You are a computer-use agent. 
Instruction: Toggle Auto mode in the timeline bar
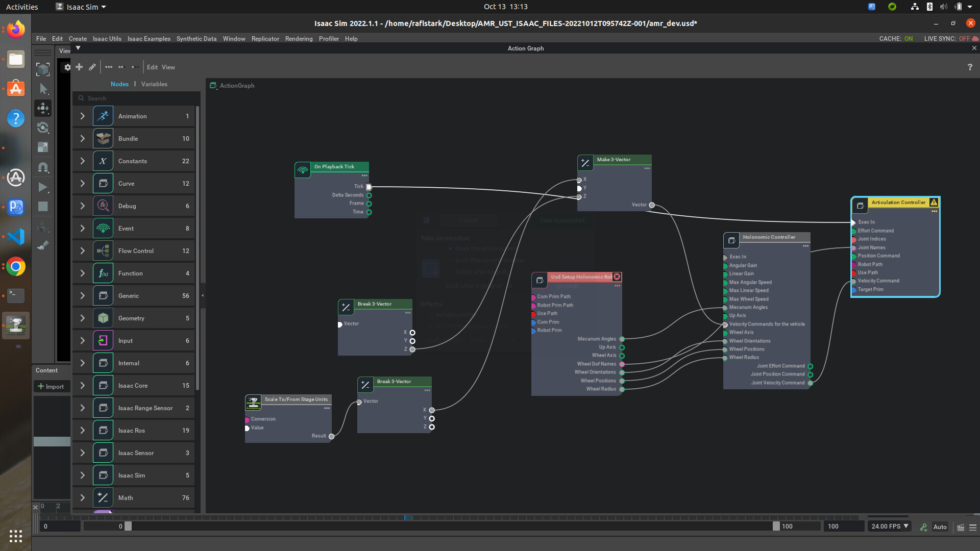(940, 527)
